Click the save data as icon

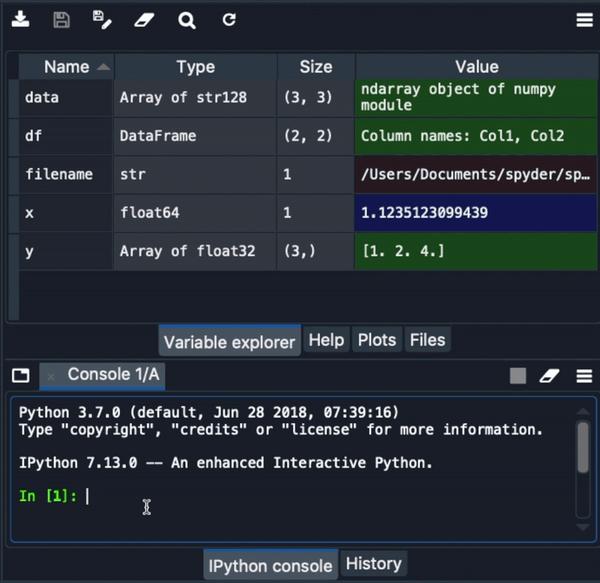pyautogui.click(x=101, y=19)
